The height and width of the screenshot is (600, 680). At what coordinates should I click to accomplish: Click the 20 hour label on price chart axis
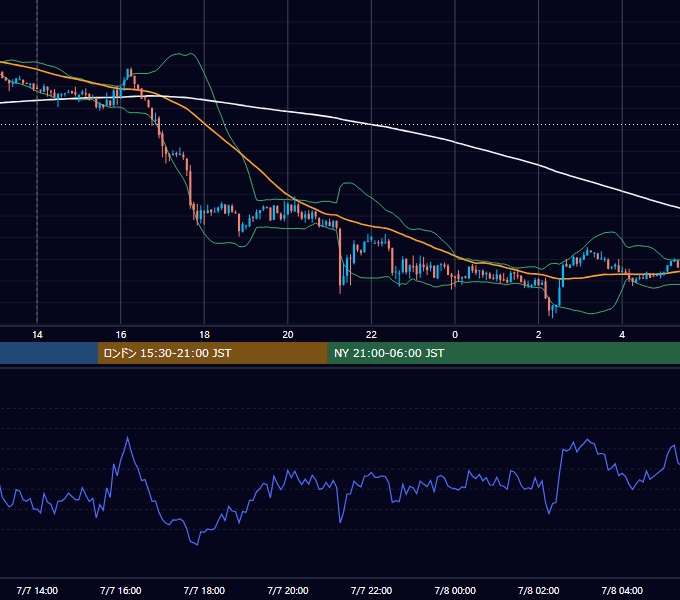[288, 335]
